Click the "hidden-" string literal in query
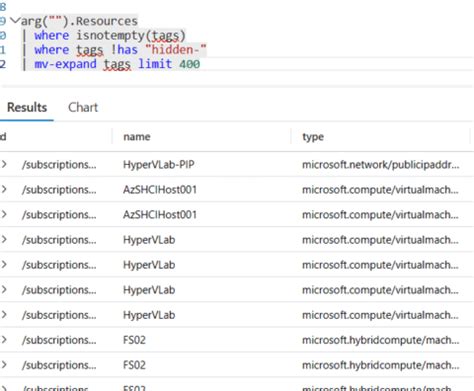474x391 pixels. [176, 50]
